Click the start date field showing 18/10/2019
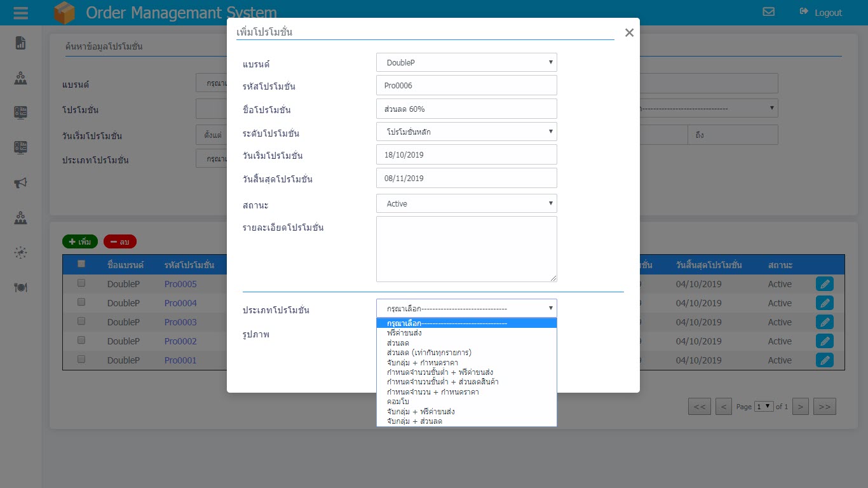 pos(466,154)
